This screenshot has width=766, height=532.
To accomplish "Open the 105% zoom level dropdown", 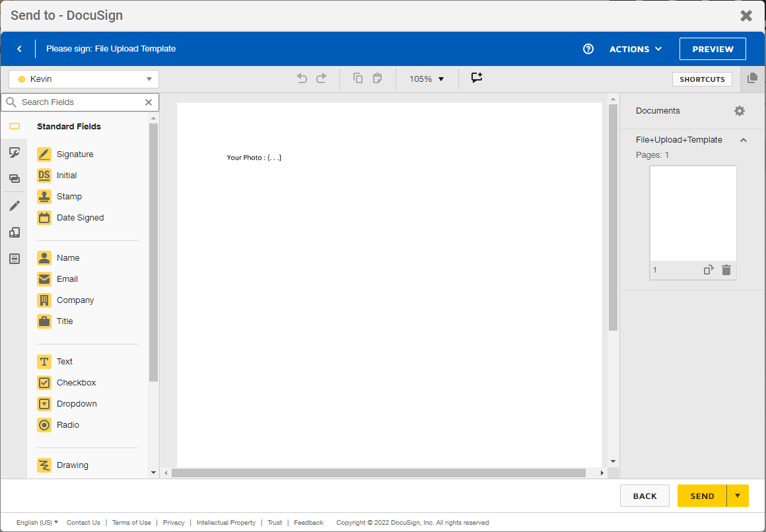I will click(x=426, y=79).
